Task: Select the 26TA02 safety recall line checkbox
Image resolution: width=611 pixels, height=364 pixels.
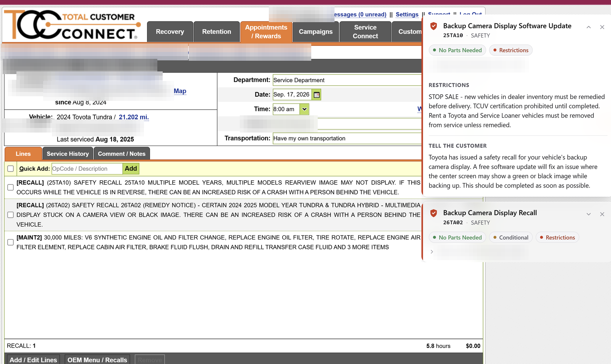Action: click(11, 215)
